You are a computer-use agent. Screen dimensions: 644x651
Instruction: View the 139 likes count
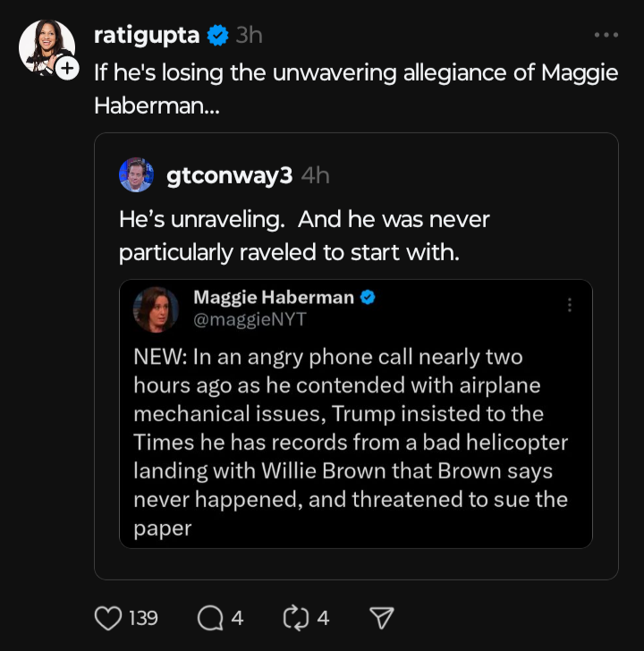point(143,617)
